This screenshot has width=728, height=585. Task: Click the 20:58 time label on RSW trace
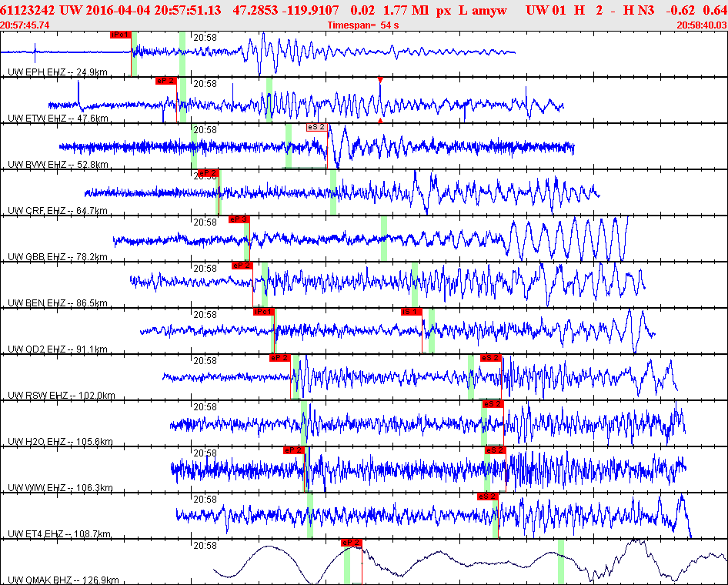[205, 361]
